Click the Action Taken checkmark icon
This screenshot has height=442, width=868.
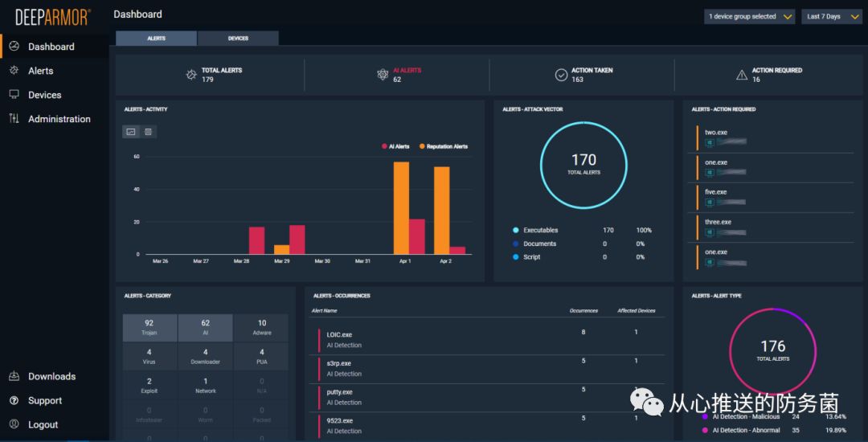click(561, 75)
